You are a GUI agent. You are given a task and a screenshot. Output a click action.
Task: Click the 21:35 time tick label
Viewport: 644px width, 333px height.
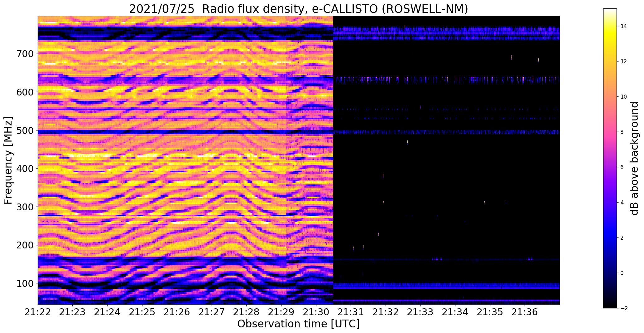490,312
